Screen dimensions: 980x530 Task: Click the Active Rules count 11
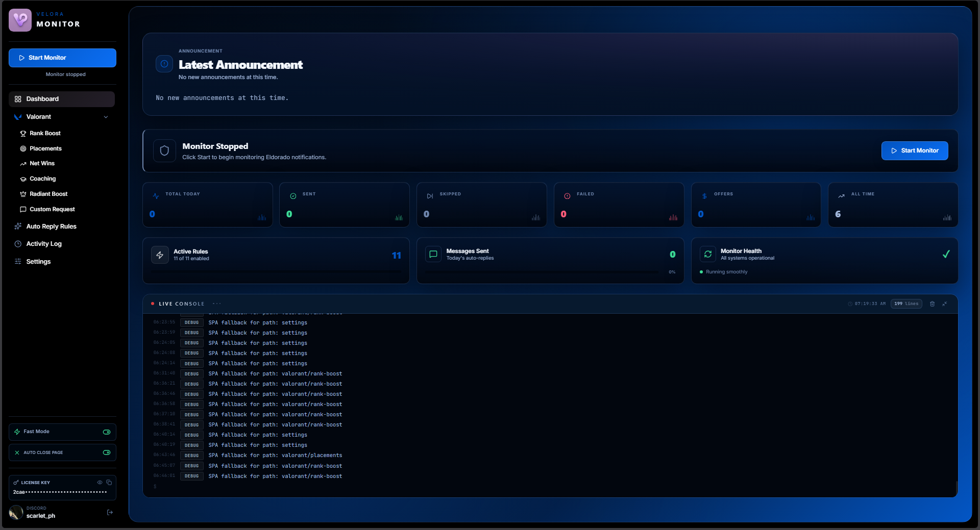(397, 256)
